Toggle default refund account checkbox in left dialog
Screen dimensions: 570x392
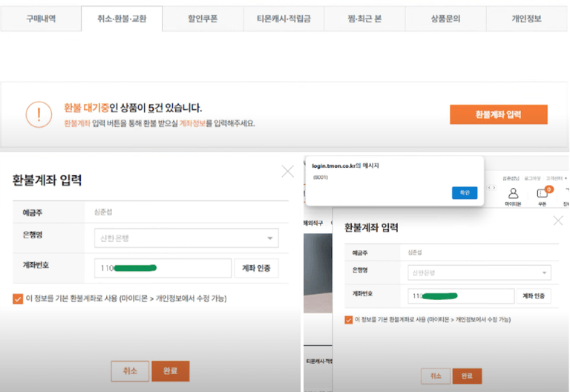coord(18,298)
